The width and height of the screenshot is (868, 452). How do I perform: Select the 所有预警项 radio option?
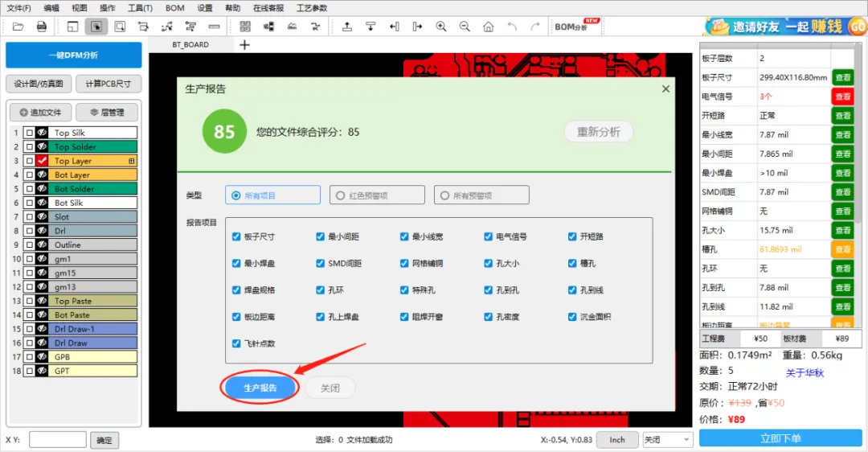[481, 195]
